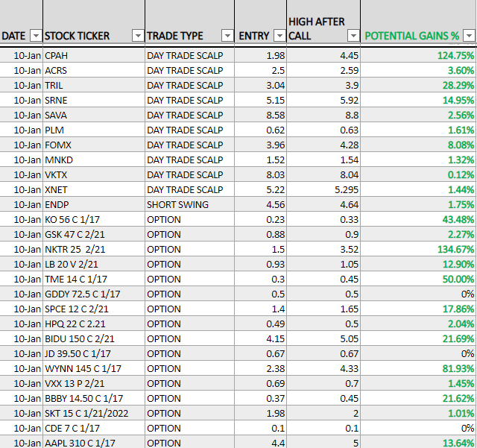Open the STOCK TICKER filter dropdown
The image size is (477, 448).
click(x=138, y=36)
